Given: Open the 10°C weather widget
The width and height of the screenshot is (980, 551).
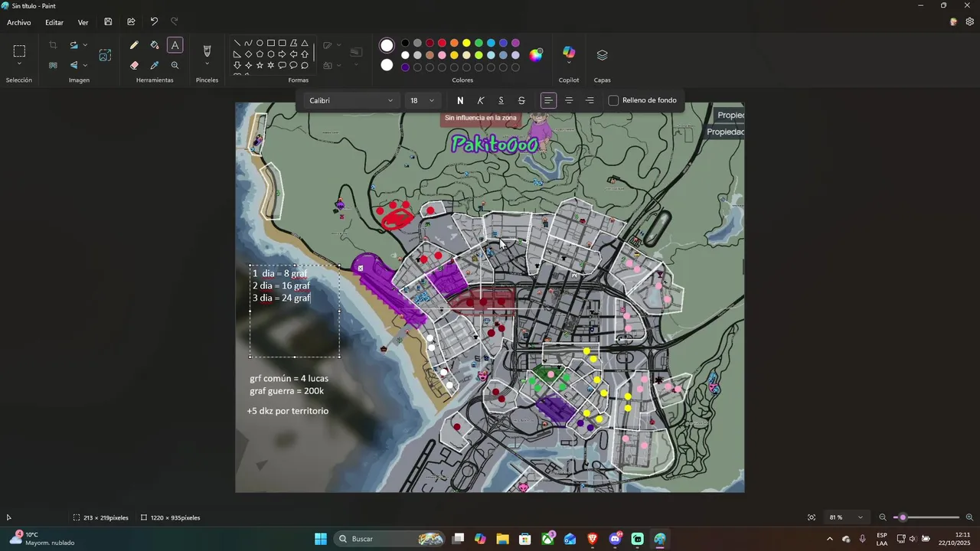Looking at the screenshot, I should click(x=42, y=539).
